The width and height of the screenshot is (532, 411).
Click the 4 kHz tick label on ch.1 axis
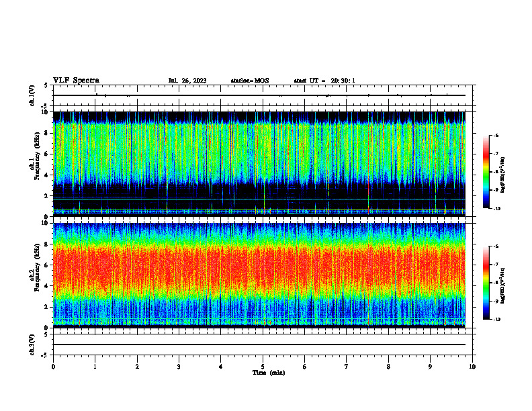coord(47,175)
